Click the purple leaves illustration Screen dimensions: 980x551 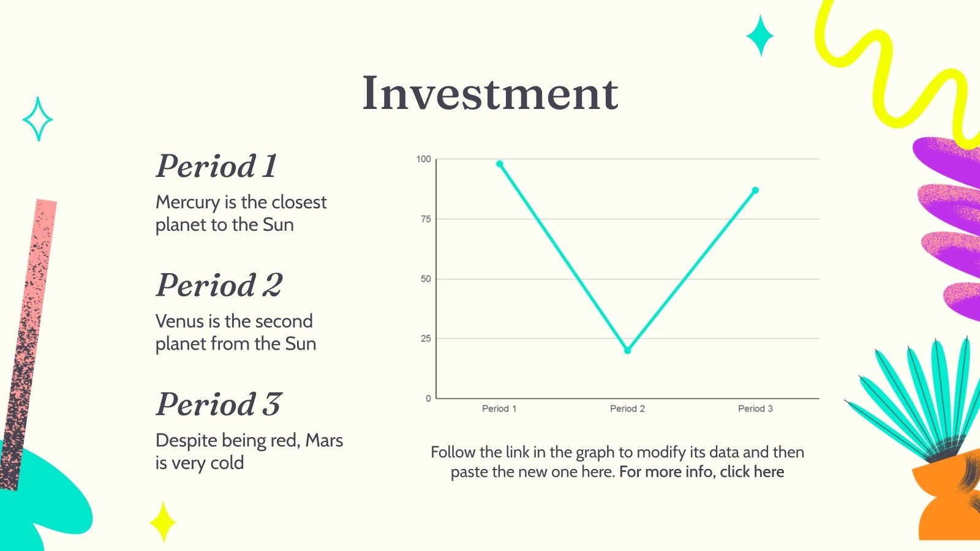949,227
